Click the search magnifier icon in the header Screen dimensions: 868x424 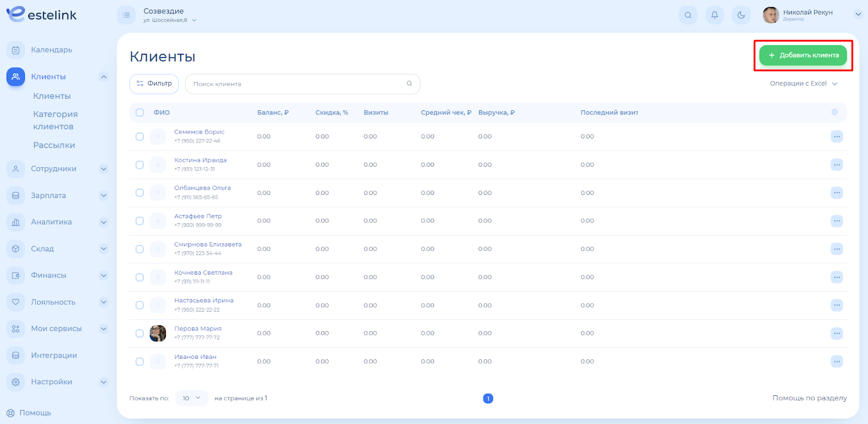pos(688,15)
